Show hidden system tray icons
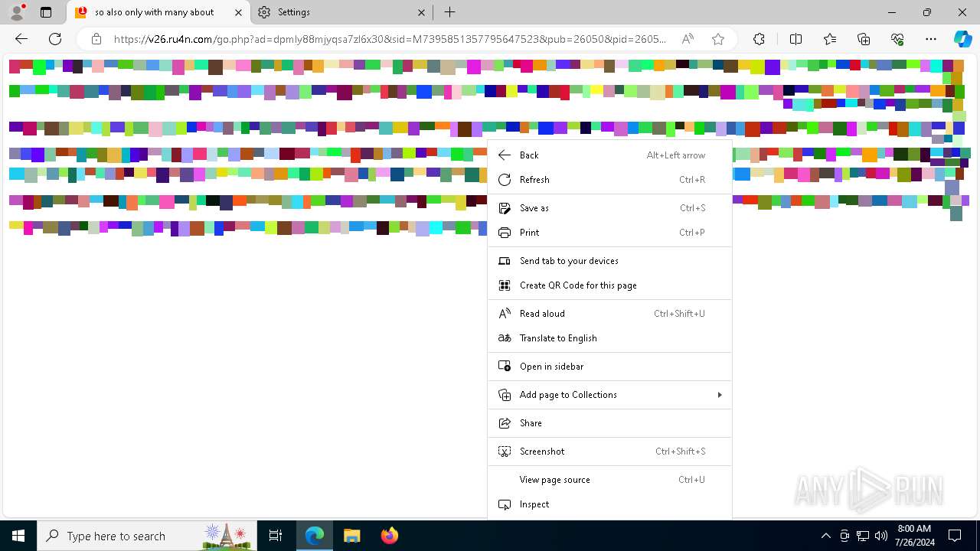Viewport: 980px width, 551px height. (x=825, y=536)
